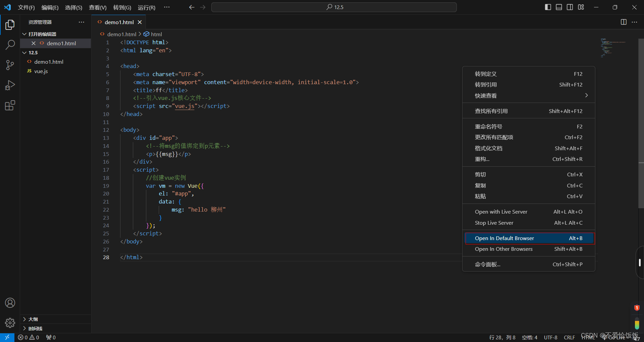Click the line and column status indicator
This screenshot has width=644, height=342.
point(502,337)
